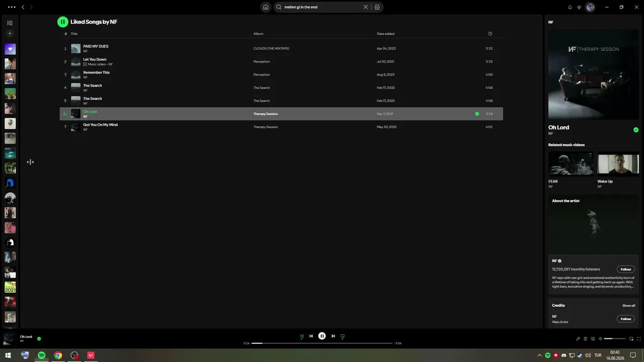Open the notifications bell
Image resolution: width=644 pixels, height=362 pixels.
pos(570,7)
